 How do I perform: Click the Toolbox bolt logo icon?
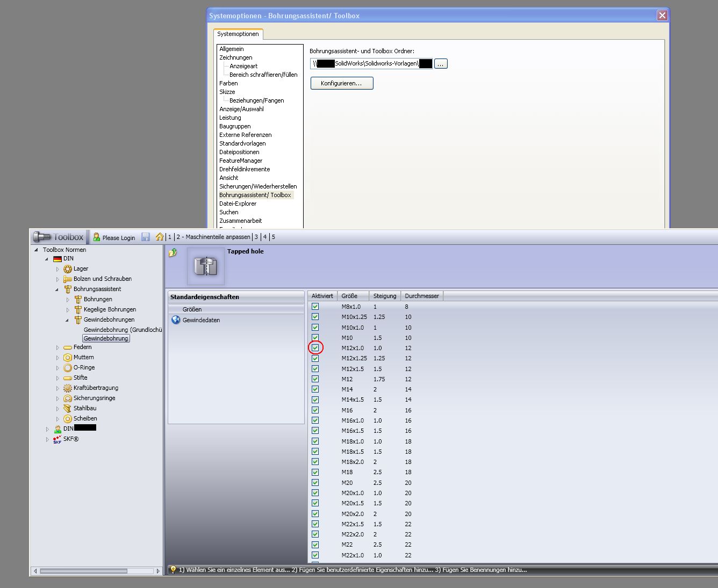pyautogui.click(x=42, y=237)
